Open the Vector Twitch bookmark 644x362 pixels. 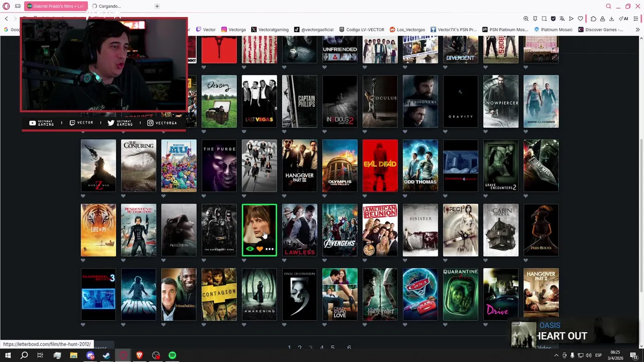(x=206, y=30)
